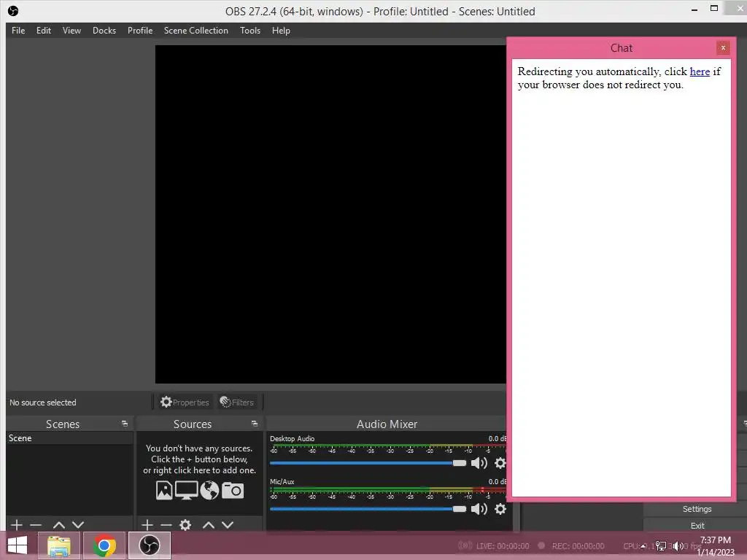The width and height of the screenshot is (747, 560).
Task: Click the Exit button in Controls
Action: pyautogui.click(x=697, y=526)
